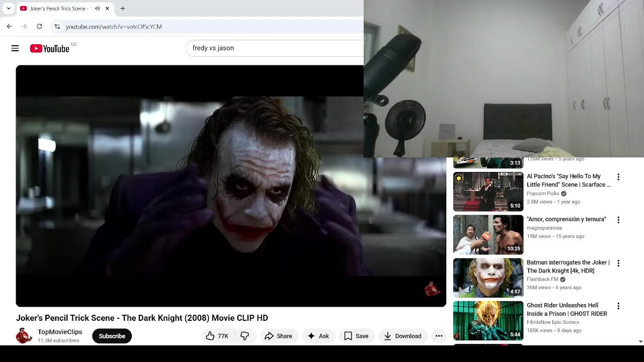Visit the Flashback FM channel
The width and height of the screenshot is (644, 362).
(542, 279)
